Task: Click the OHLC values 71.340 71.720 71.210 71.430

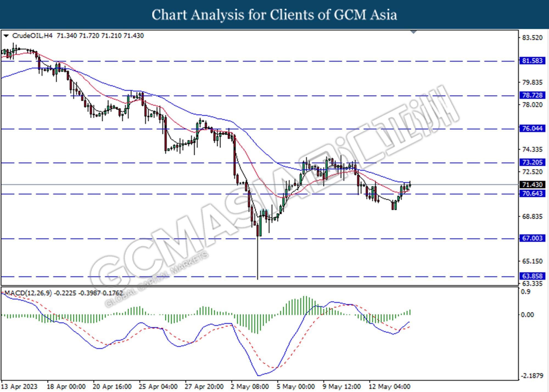Action: pos(100,36)
